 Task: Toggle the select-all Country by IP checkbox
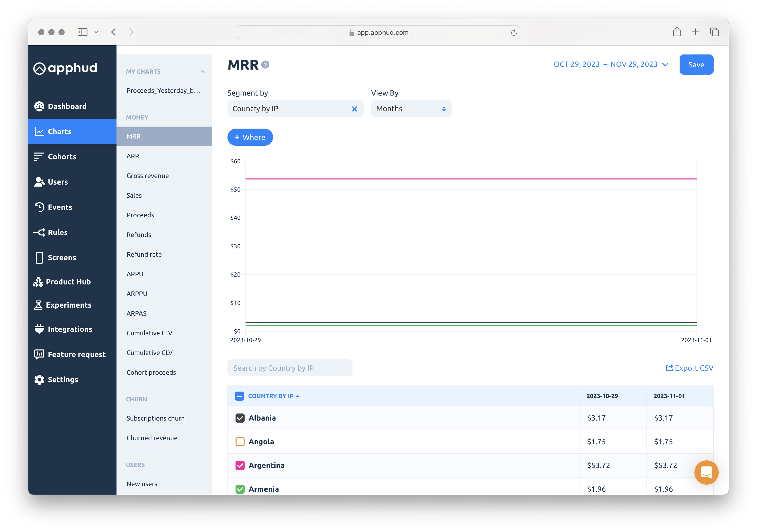[x=239, y=396]
